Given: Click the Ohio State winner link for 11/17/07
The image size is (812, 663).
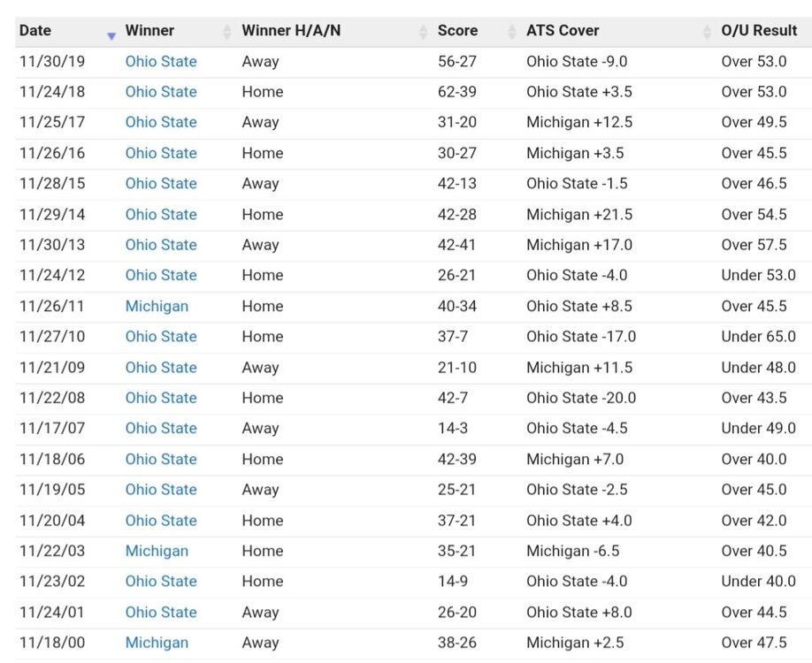Looking at the screenshot, I should 161,429.
